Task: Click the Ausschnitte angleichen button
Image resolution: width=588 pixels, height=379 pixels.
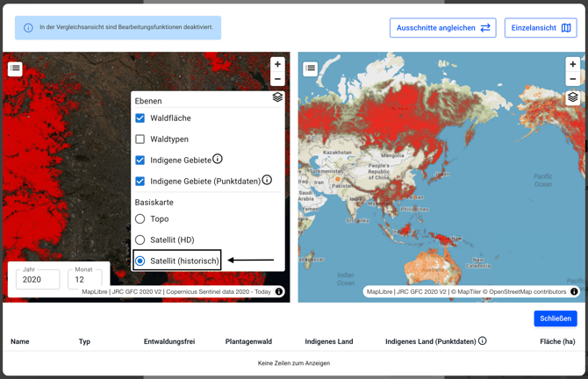Action: [x=442, y=28]
